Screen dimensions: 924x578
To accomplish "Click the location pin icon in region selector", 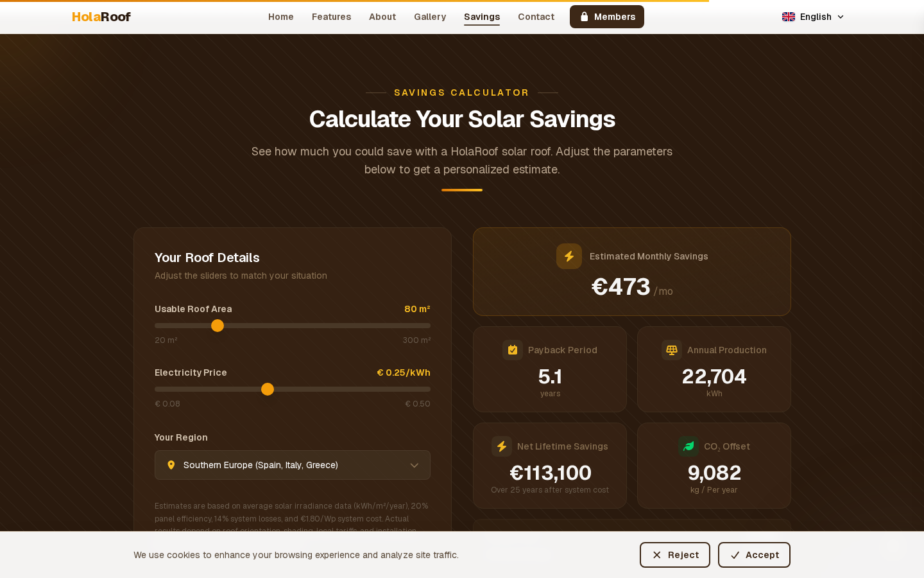I will tap(171, 465).
